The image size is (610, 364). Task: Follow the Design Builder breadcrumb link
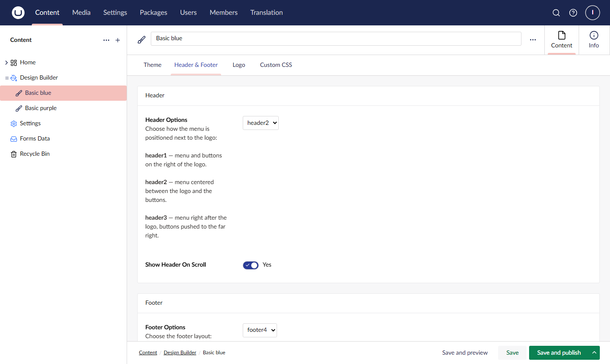point(180,353)
